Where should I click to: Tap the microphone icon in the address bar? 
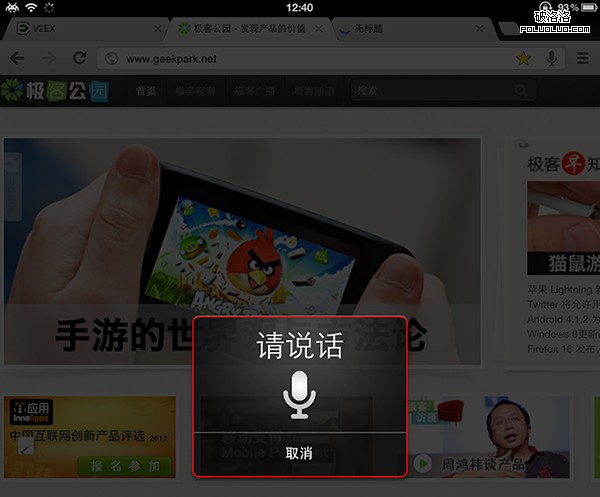(x=551, y=59)
